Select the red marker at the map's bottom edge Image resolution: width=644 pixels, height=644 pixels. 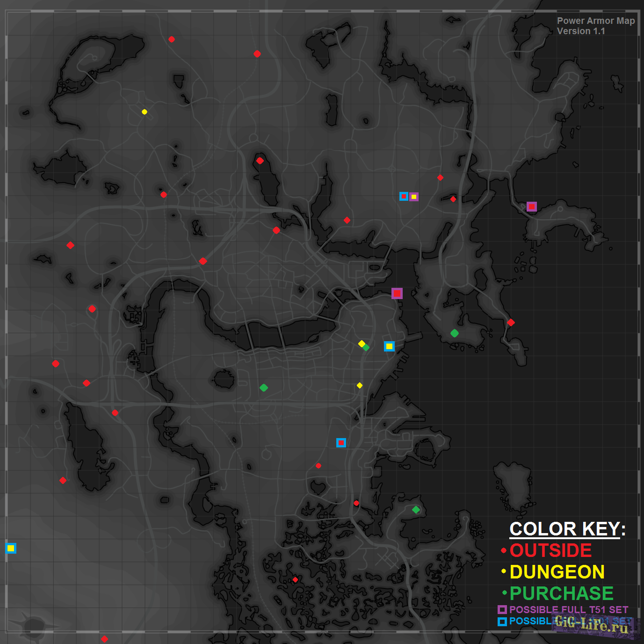click(104, 639)
